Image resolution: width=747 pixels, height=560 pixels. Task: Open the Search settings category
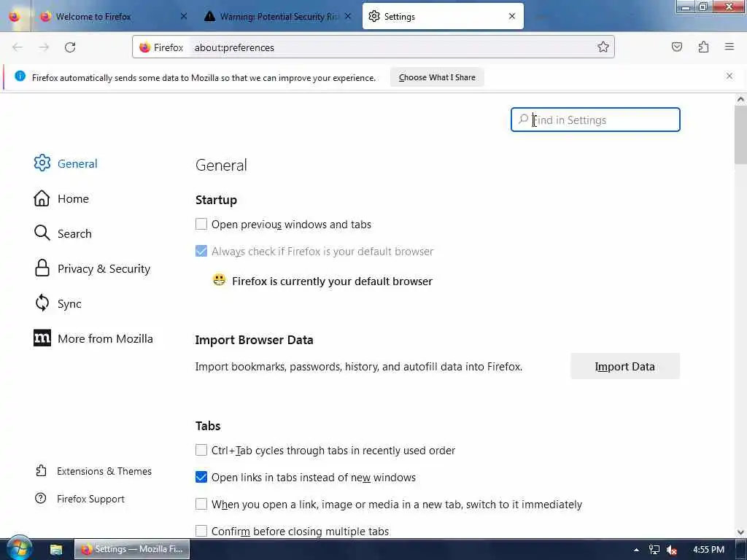pos(63,233)
